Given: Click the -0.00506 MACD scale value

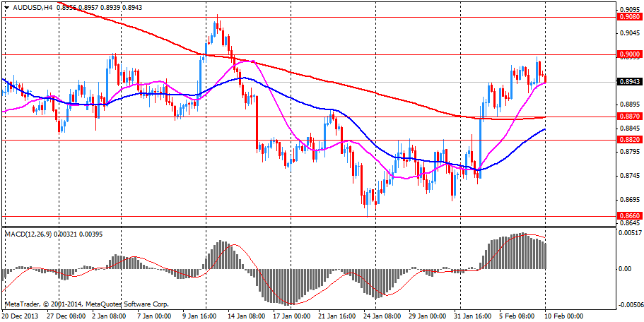Looking at the screenshot, I should (x=628, y=305).
